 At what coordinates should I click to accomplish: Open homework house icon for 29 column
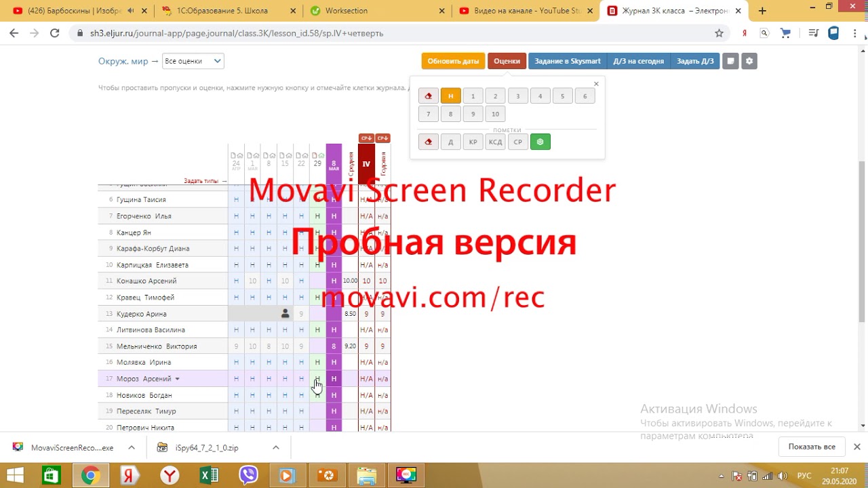coord(321,155)
